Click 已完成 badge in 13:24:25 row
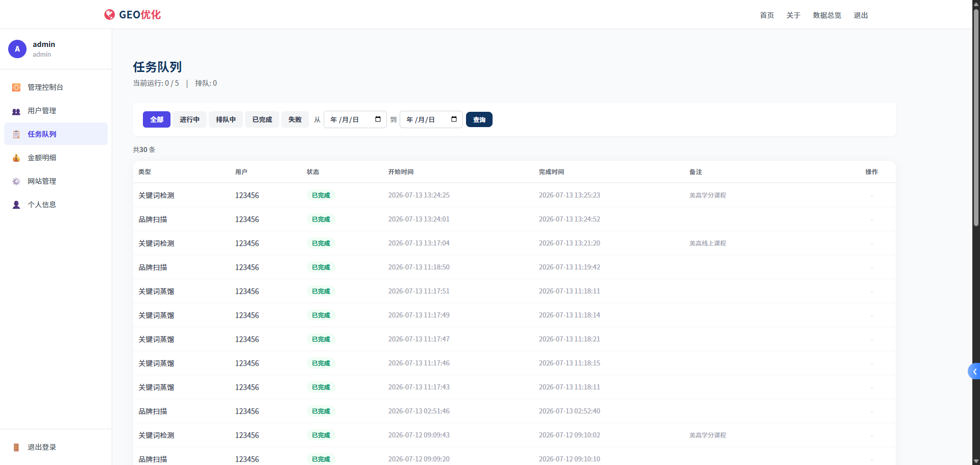The height and width of the screenshot is (465, 980). (321, 195)
